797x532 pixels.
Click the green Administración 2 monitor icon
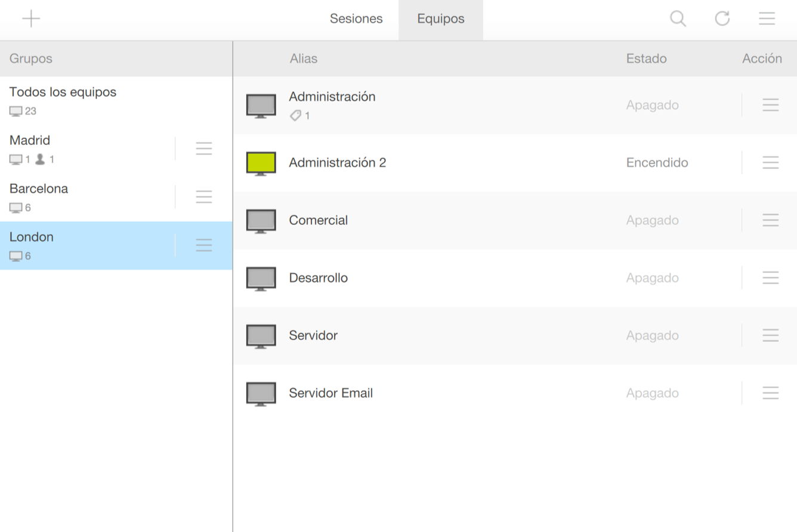[x=261, y=163]
